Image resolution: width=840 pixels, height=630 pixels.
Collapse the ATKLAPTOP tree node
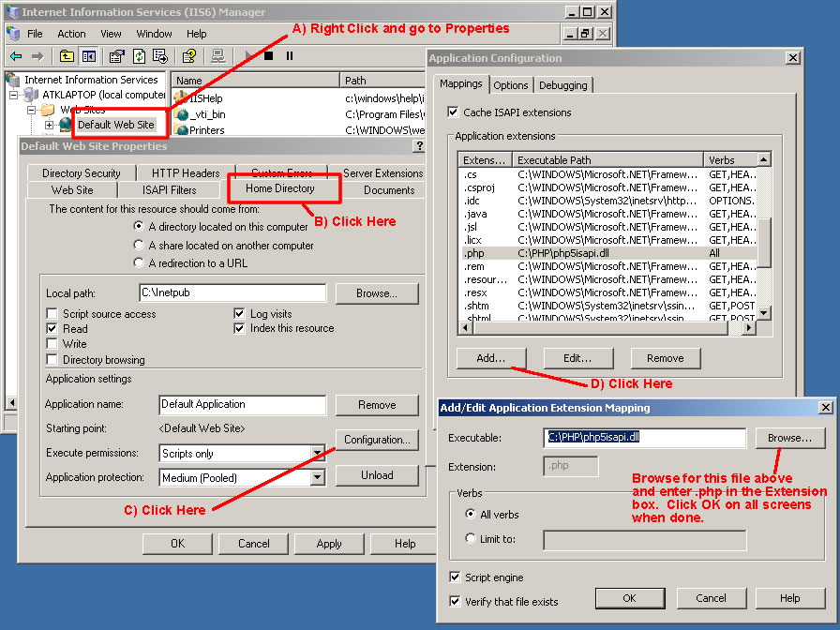pos(14,96)
